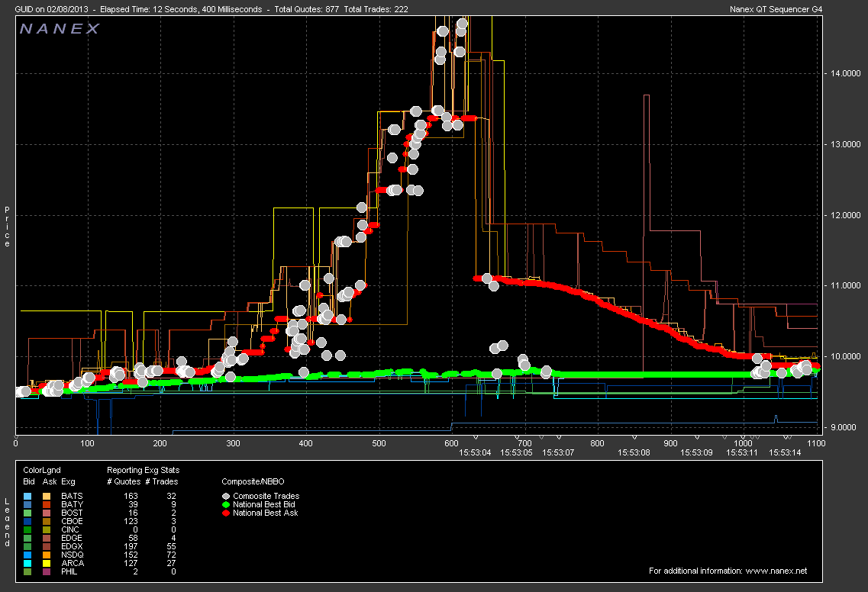Screen dimensions: 868x592
Task: Click the 13.0000 price axis label
Action: click(845, 144)
